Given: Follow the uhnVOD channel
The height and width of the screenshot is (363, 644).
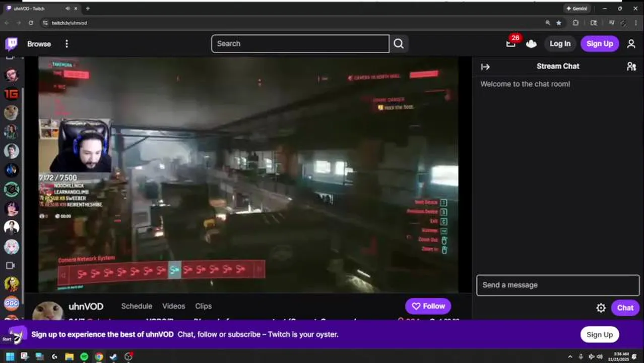Looking at the screenshot, I should pos(428,306).
